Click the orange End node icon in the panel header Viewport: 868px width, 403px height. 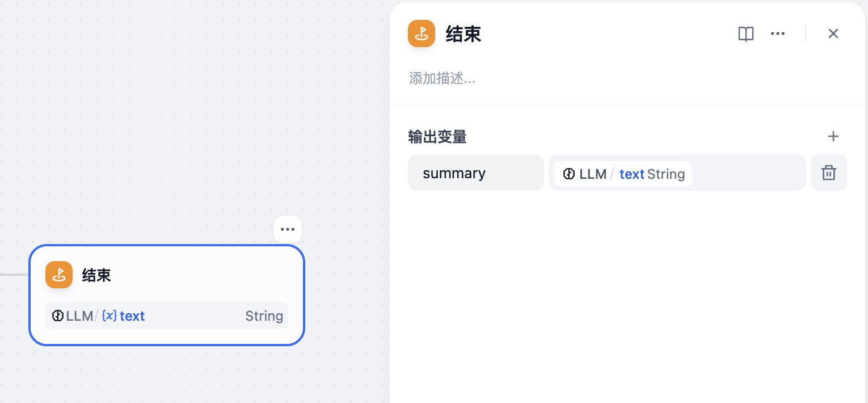coord(422,33)
